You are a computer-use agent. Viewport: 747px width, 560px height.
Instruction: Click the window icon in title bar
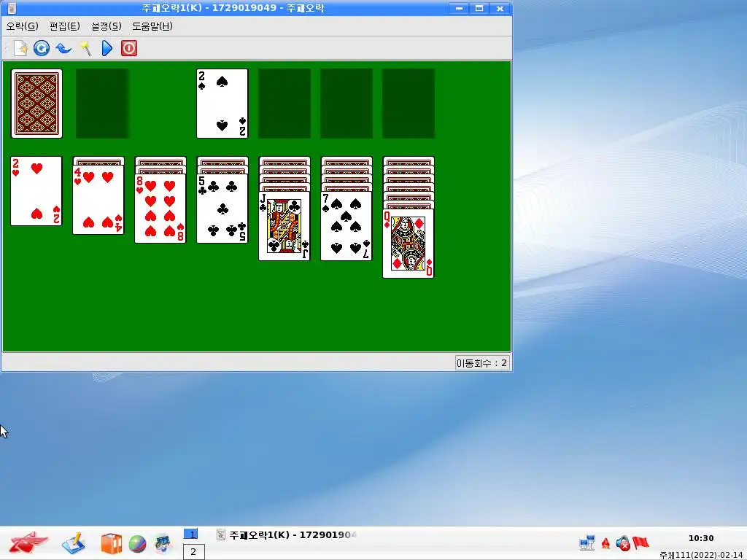12,8
